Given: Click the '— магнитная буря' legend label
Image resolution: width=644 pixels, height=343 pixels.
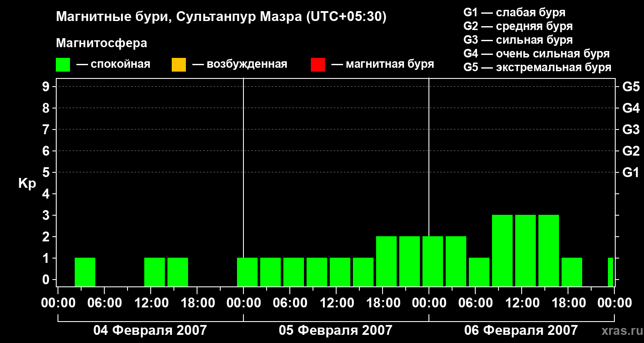Looking at the screenshot, I should click(x=383, y=64).
